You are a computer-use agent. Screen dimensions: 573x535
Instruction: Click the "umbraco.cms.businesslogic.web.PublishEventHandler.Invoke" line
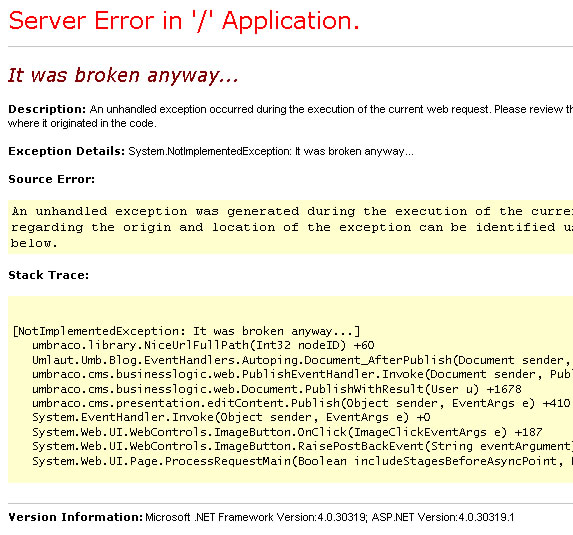point(303,375)
